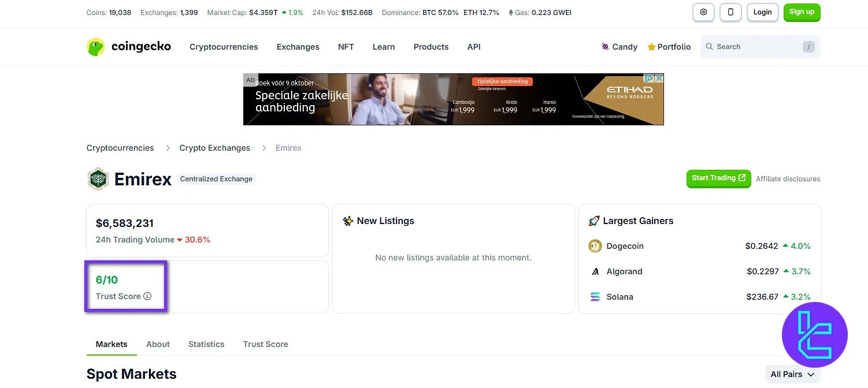Image resolution: width=868 pixels, height=388 pixels.
Task: Click the Dogecoin coin icon under Largest Gainers
Action: [595, 245]
